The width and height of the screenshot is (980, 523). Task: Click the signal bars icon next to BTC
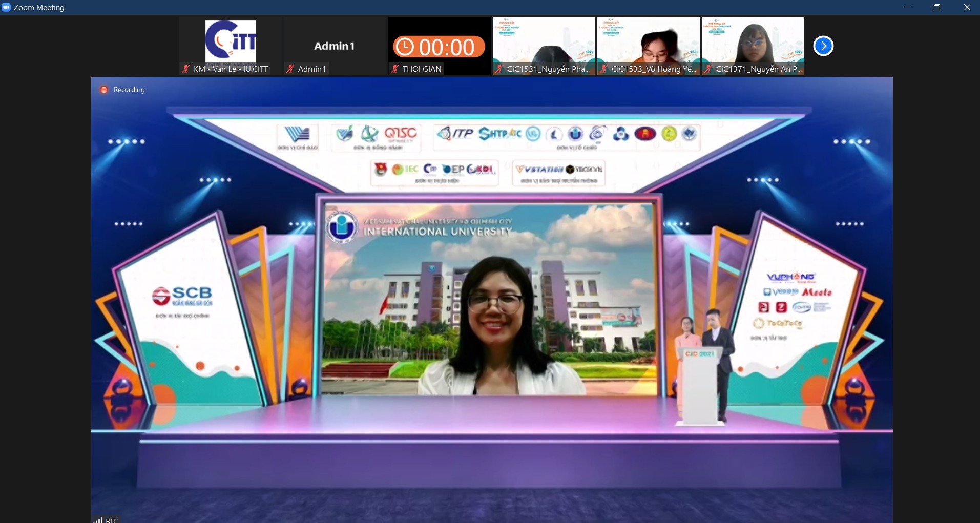tap(98, 520)
